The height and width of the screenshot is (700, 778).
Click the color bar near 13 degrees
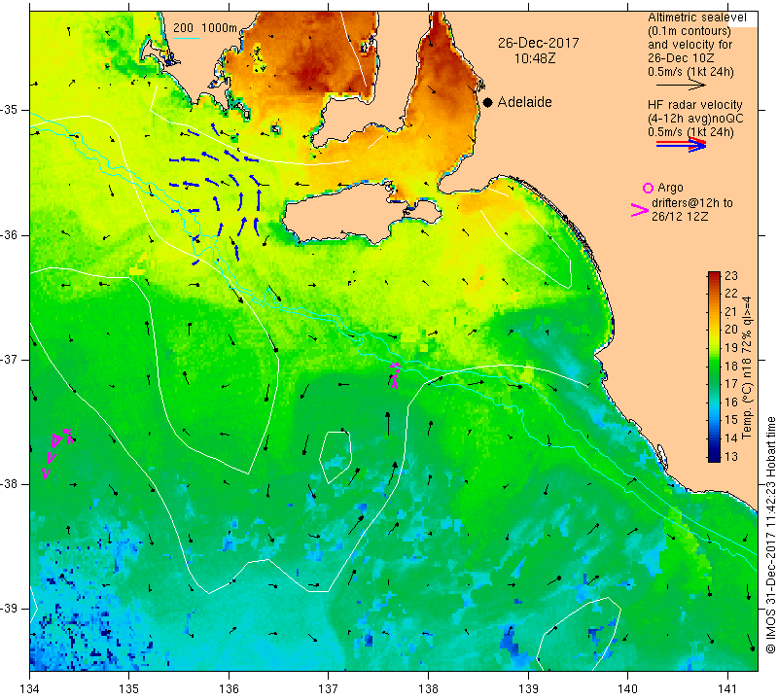tap(714, 456)
